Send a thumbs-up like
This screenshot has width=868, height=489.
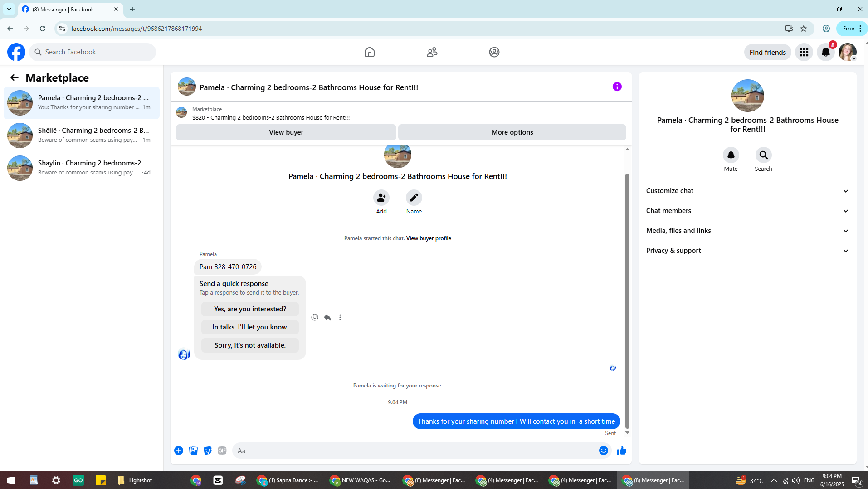click(622, 450)
